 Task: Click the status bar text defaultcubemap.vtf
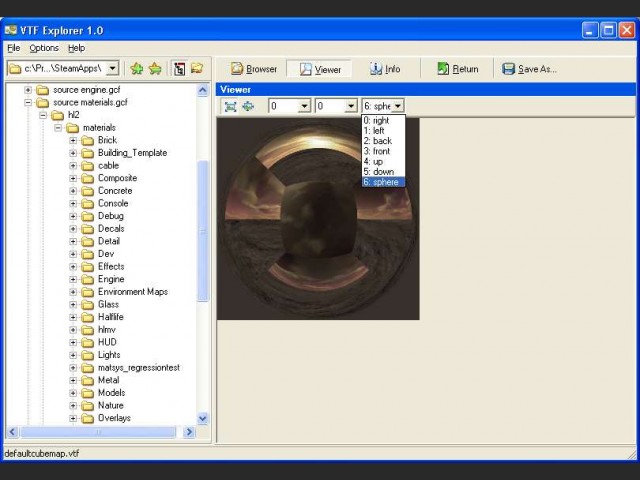tap(42, 453)
